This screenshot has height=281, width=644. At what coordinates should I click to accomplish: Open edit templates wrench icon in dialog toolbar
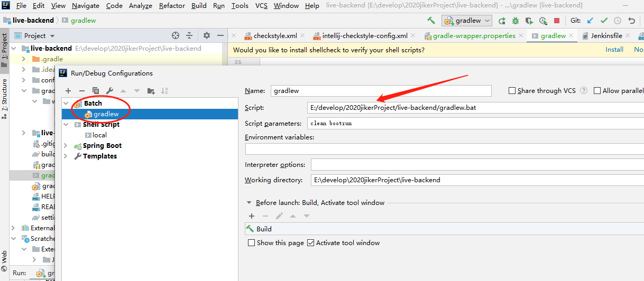click(x=109, y=91)
